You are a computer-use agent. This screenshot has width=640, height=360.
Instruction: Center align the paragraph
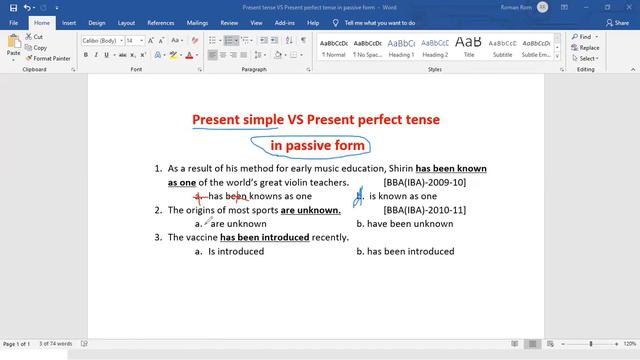coord(223,55)
